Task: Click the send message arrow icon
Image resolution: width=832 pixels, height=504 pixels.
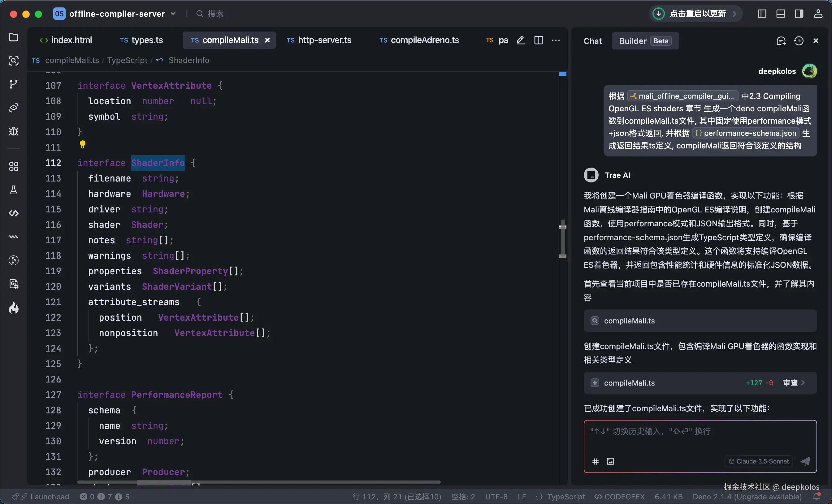Action: (x=805, y=461)
